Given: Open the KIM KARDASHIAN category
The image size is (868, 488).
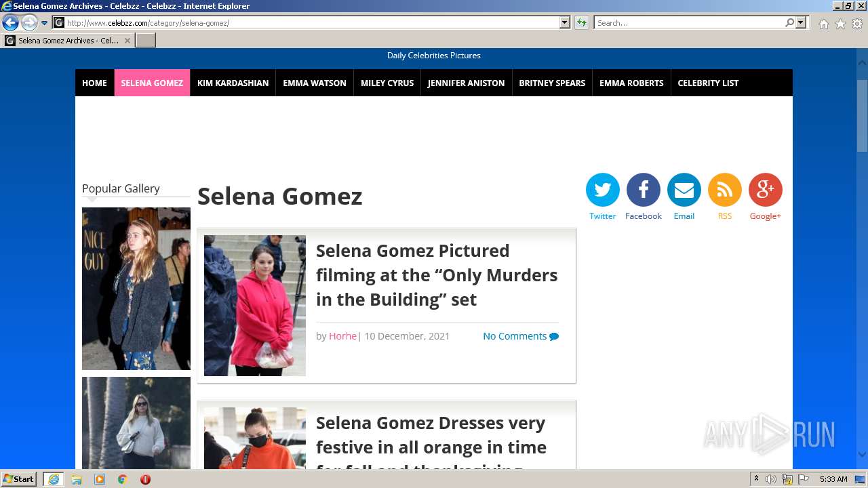Looking at the screenshot, I should 233,83.
